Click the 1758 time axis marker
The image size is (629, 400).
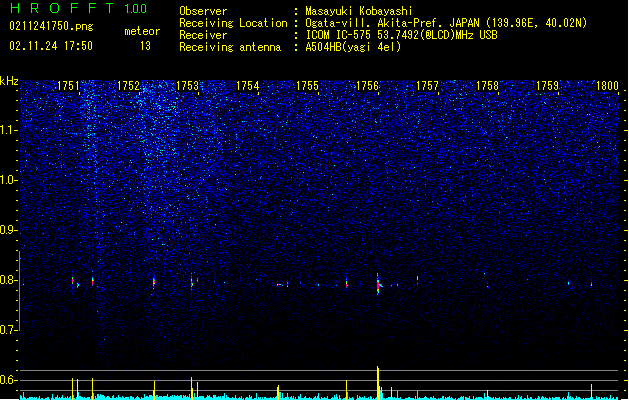coord(487,86)
